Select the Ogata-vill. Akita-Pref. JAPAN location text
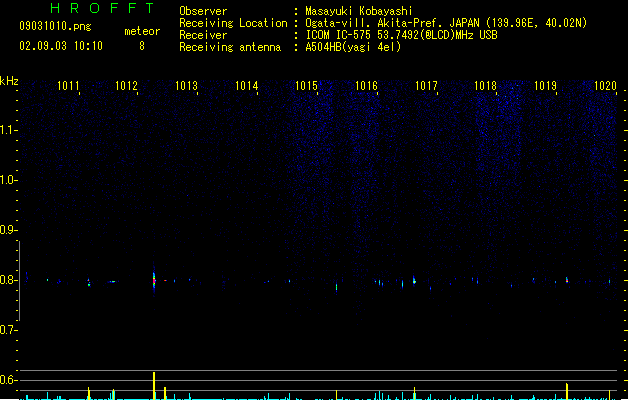This screenshot has width=629, height=400. point(446,23)
